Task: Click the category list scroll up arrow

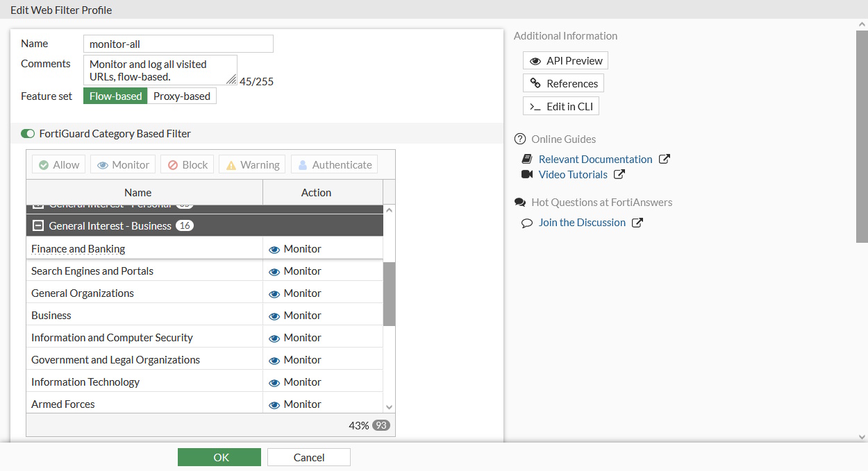Action: (x=389, y=209)
